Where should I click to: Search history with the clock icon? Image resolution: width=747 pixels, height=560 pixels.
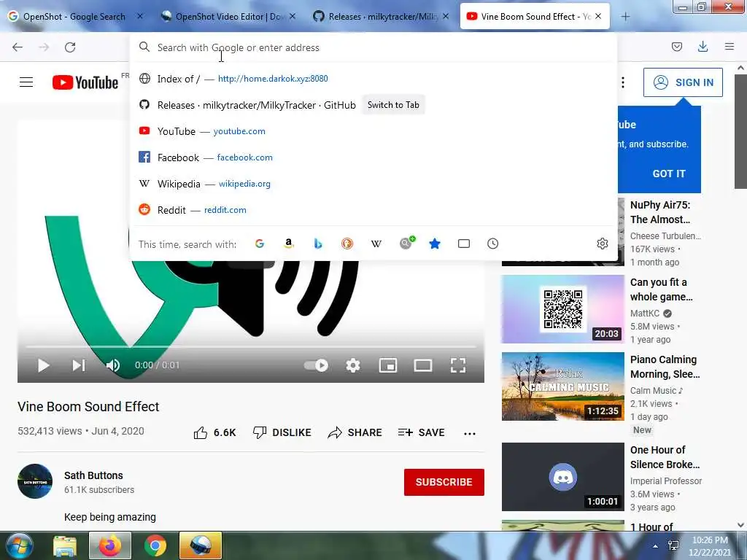point(493,244)
